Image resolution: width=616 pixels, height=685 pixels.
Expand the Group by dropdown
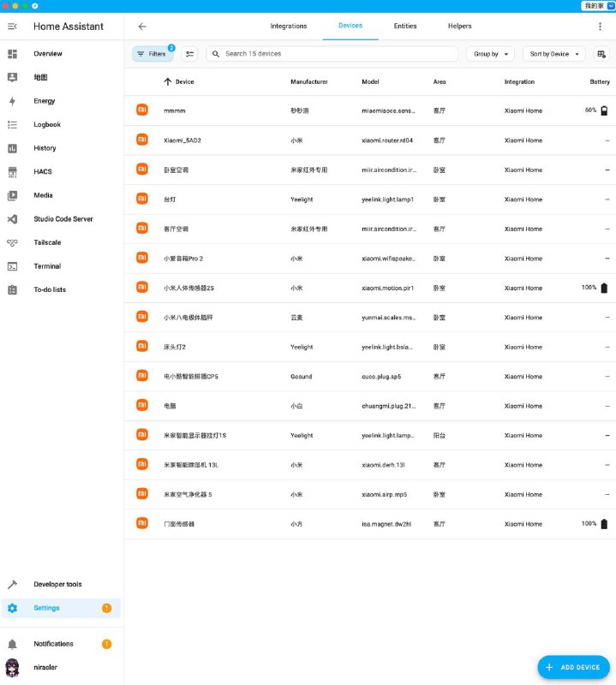[492, 54]
